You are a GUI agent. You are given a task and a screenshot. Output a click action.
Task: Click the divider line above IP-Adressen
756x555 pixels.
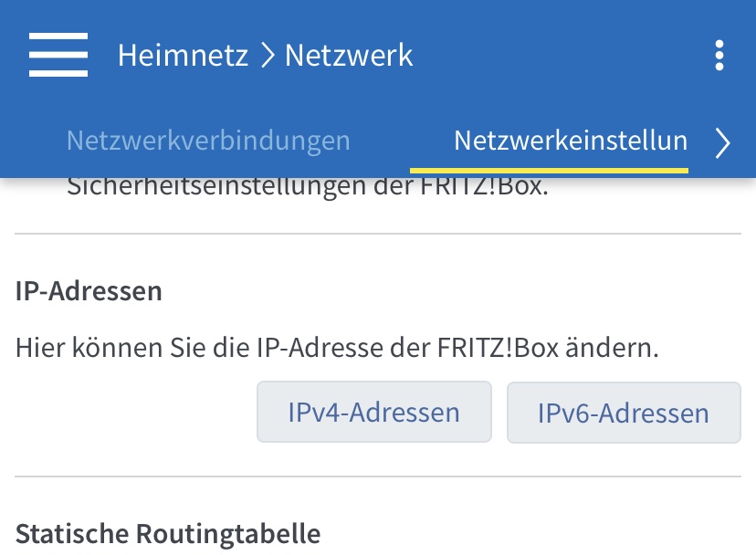coord(378,235)
